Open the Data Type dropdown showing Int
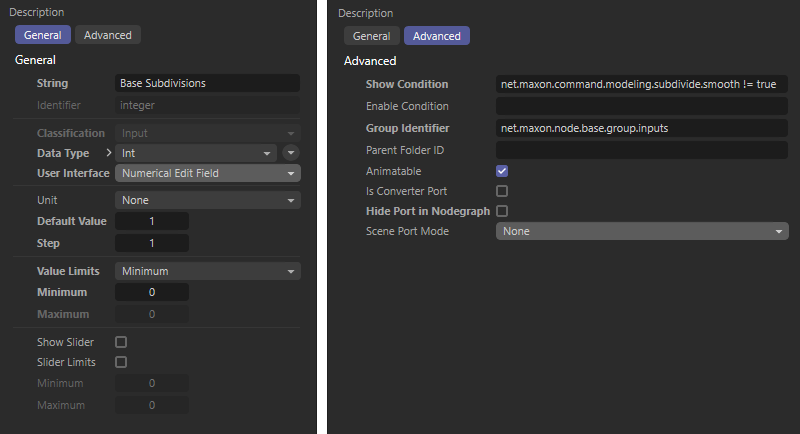The image size is (800, 434). click(196, 153)
